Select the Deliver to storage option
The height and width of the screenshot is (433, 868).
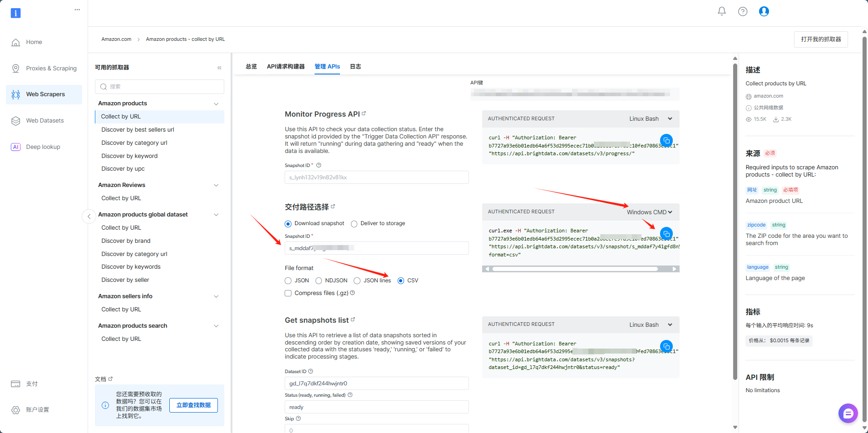coord(354,224)
